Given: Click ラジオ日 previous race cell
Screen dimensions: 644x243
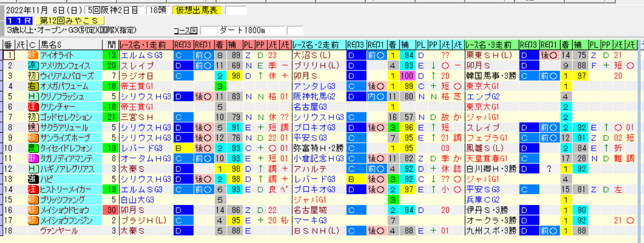Looking at the screenshot, I should [x=145, y=76].
